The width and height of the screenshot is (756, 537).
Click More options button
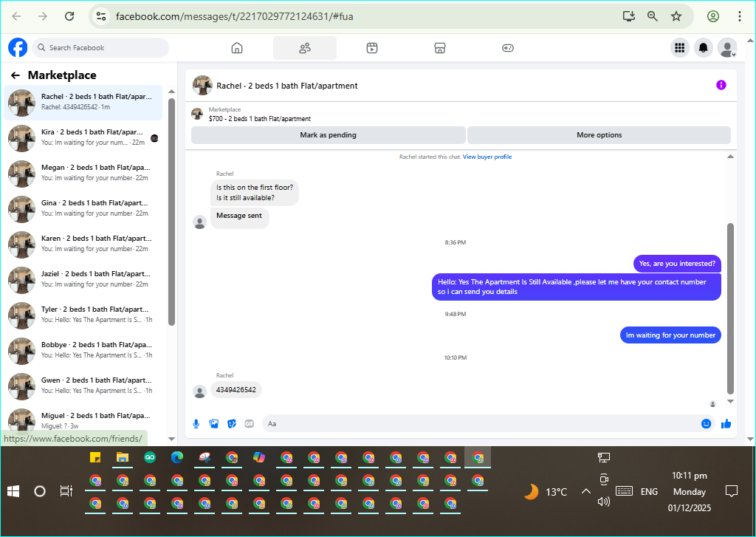click(x=599, y=135)
